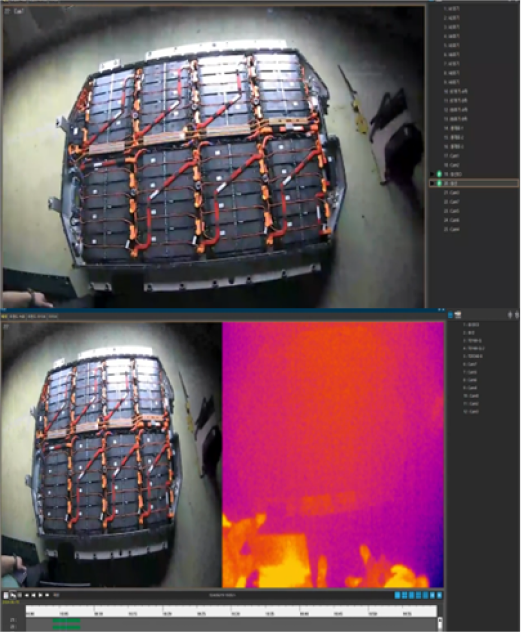Click the timeline ruler near its middle
The width and height of the screenshot is (521, 632).
231,611
